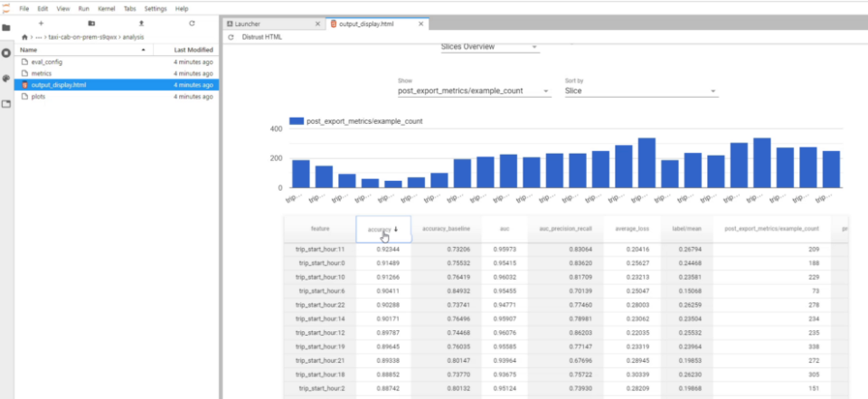The height and width of the screenshot is (399, 868).
Task: Click the Upload Files icon
Action: (x=141, y=24)
